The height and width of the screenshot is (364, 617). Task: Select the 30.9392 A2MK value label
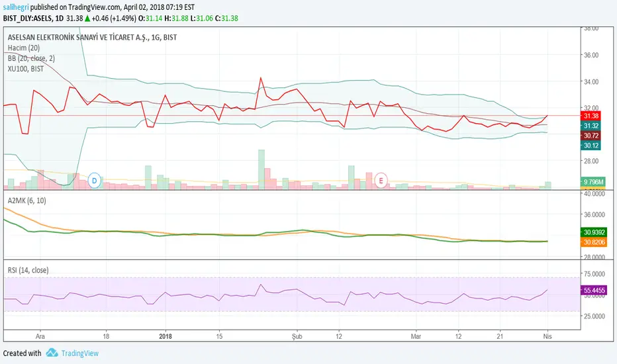594,232
